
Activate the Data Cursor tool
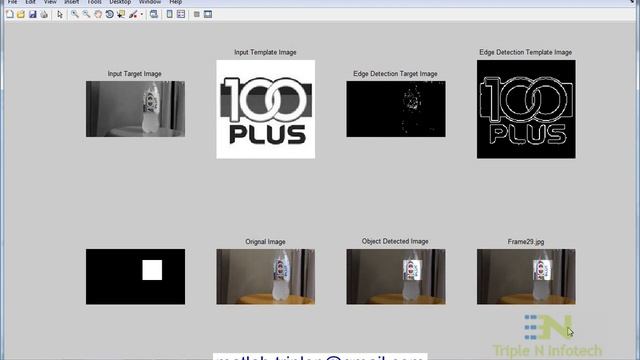(x=121, y=15)
